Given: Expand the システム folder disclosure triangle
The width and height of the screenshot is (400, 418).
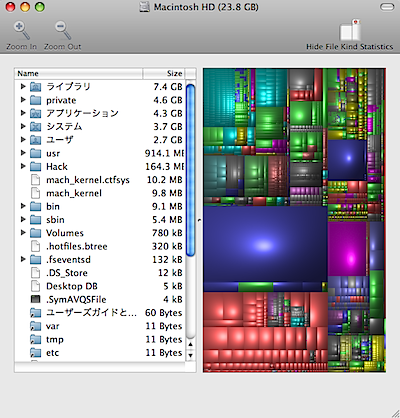Looking at the screenshot, I should 23,126.
